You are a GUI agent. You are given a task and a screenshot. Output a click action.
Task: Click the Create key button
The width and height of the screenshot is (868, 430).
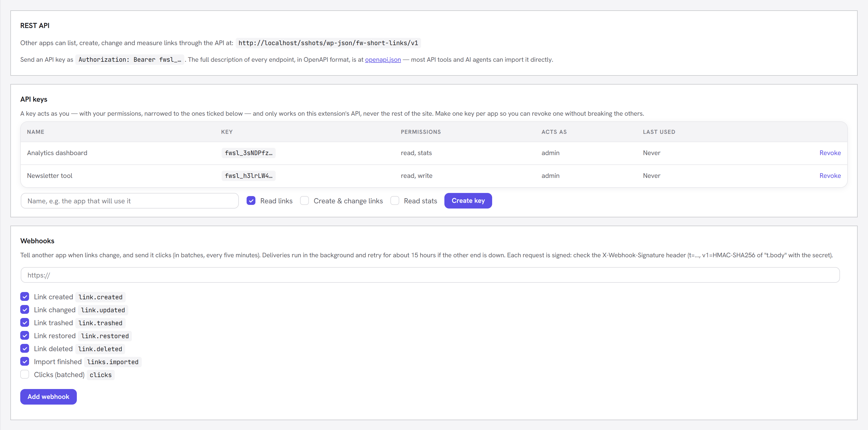pos(468,201)
